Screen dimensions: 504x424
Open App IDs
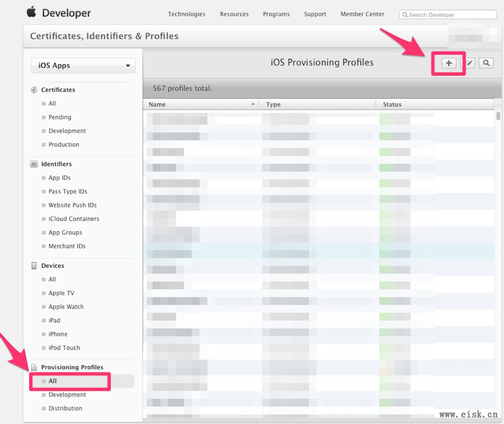[x=59, y=178]
